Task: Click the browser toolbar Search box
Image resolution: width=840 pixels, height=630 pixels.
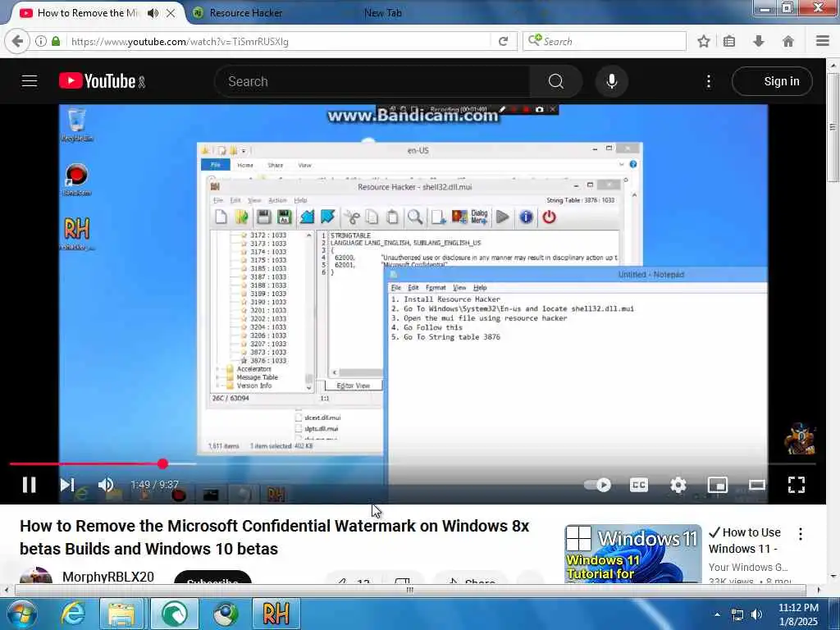Action: tap(605, 41)
